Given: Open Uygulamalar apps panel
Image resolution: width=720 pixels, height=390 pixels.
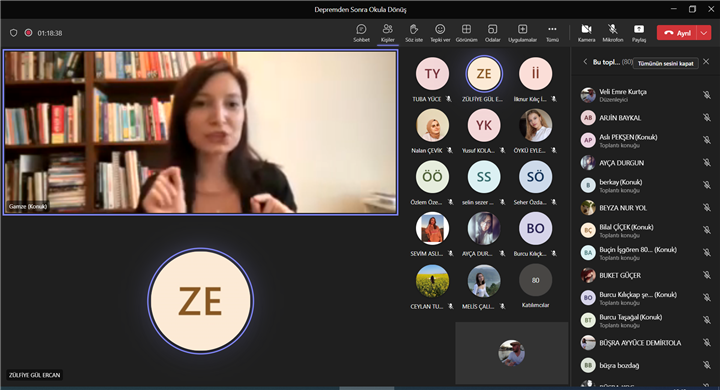Looking at the screenshot, I should click(x=522, y=33).
